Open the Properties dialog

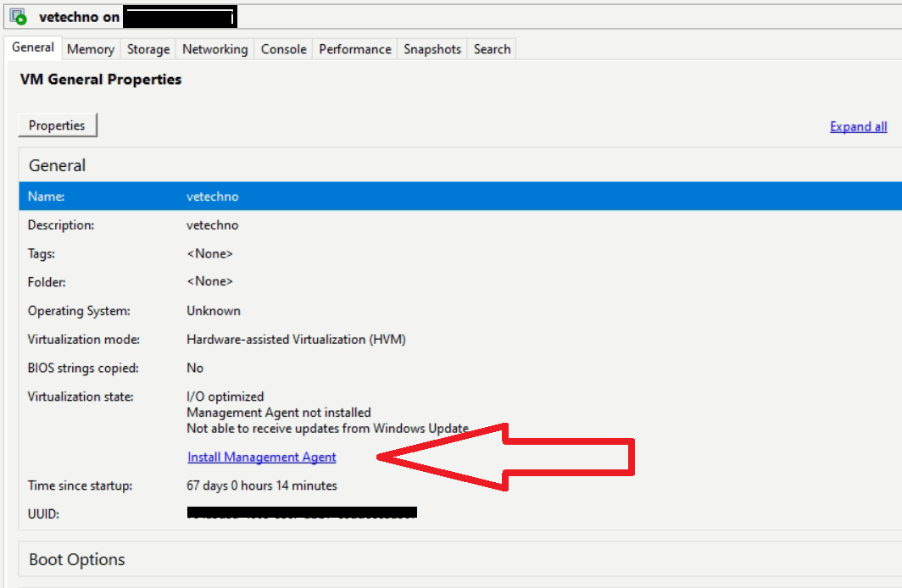coord(57,125)
